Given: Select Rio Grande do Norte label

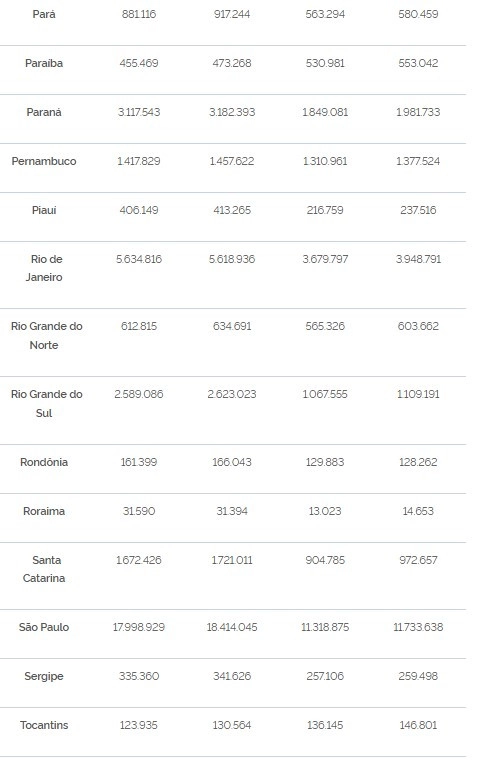Looking at the screenshot, I should click(47, 335).
